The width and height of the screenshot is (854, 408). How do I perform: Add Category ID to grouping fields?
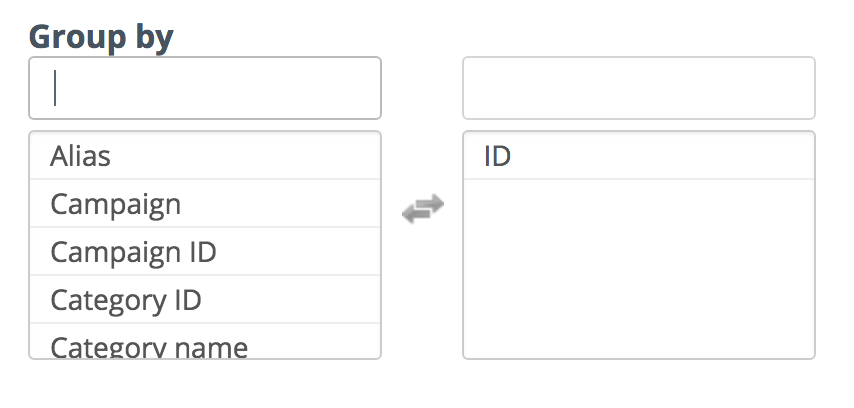click(x=205, y=300)
